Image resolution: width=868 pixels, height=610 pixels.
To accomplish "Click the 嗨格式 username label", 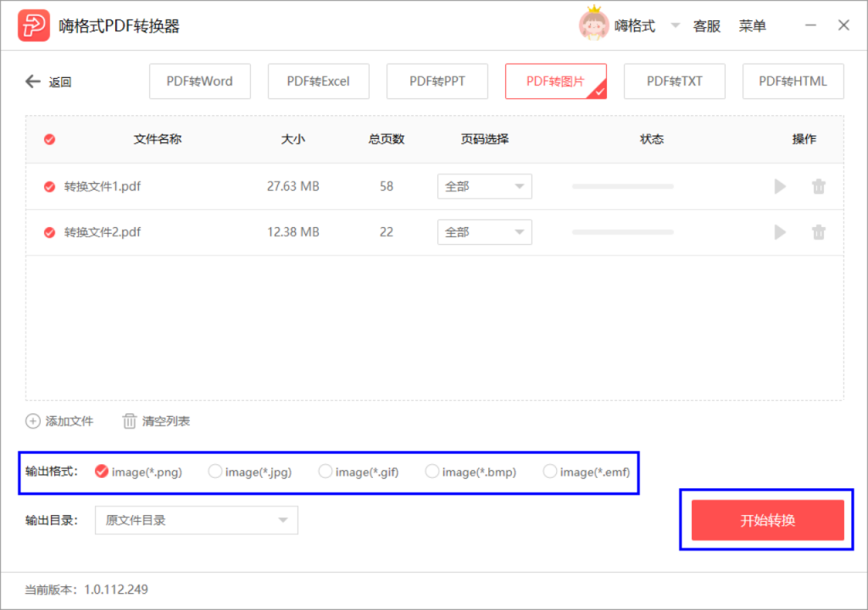I will tap(635, 26).
